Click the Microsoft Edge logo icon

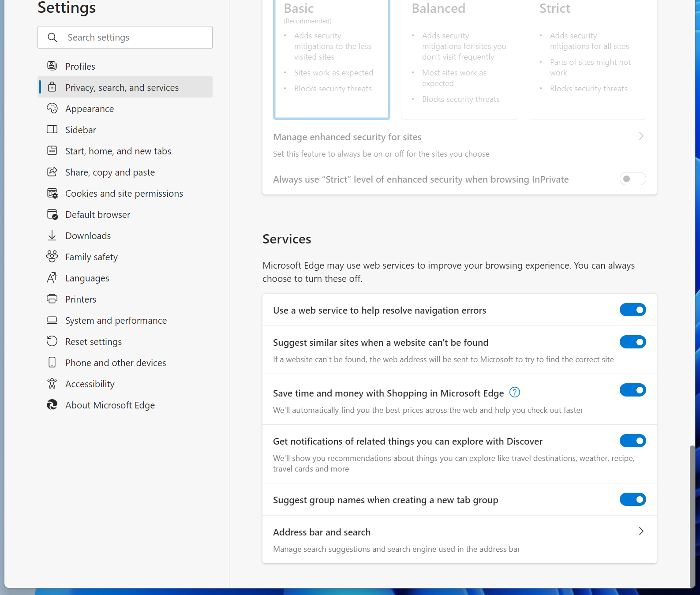(52, 405)
